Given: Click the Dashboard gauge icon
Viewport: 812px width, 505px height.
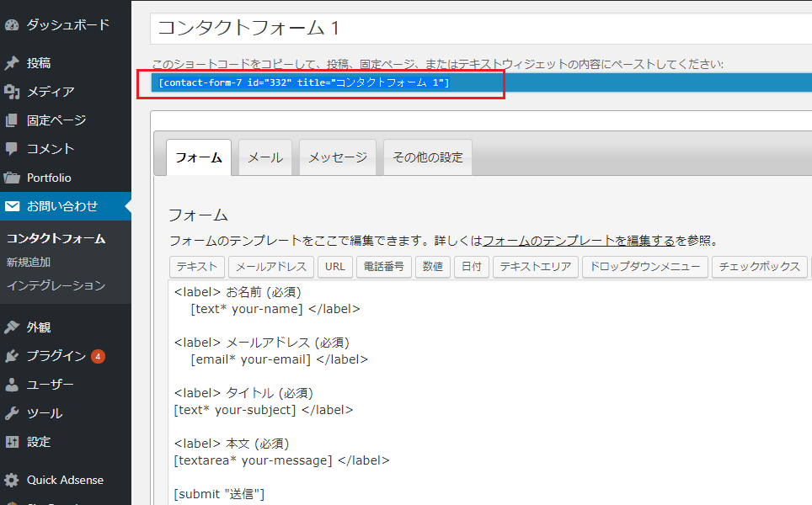Looking at the screenshot, I should point(12,25).
